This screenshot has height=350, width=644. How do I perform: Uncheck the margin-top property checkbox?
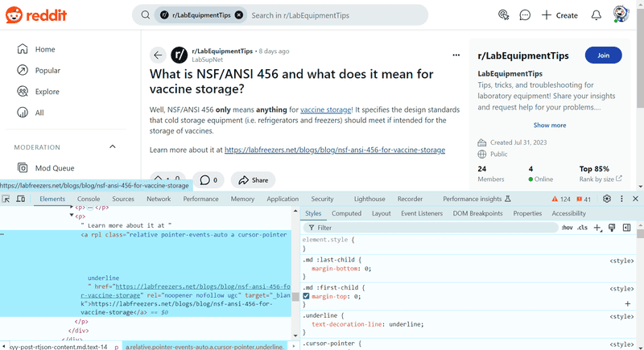(306, 296)
